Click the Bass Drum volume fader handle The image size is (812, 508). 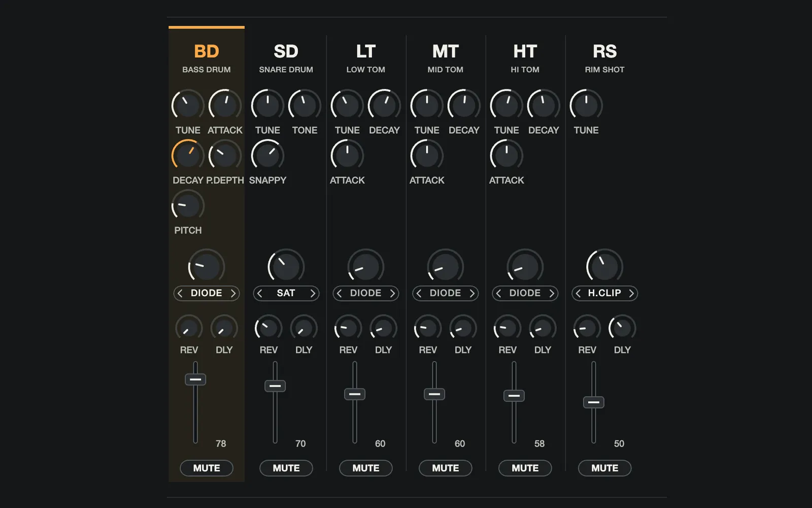point(195,379)
